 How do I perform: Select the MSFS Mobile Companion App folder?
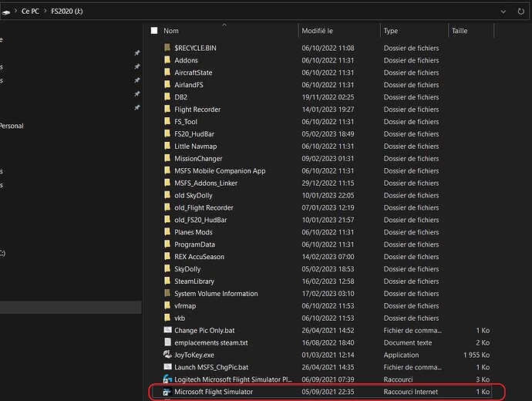220,170
